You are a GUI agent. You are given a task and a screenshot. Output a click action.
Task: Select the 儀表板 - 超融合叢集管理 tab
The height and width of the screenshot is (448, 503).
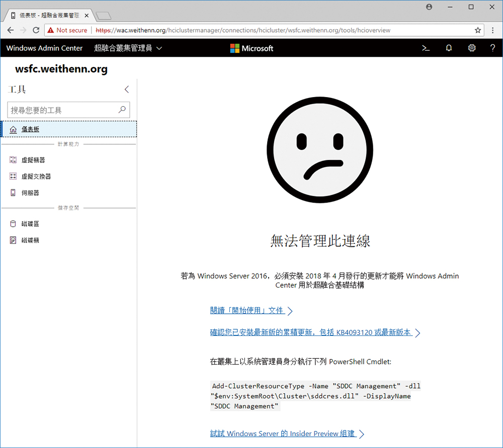click(49, 16)
